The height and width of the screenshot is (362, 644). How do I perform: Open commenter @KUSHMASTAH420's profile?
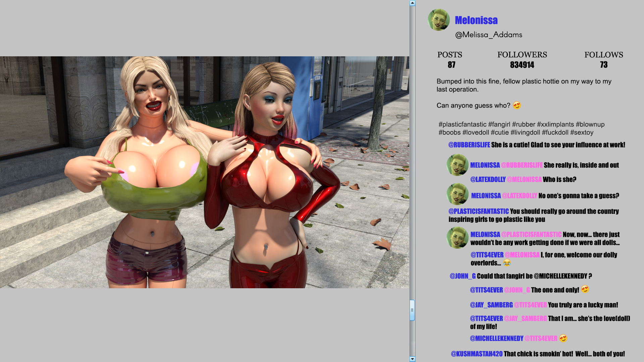pos(477,354)
